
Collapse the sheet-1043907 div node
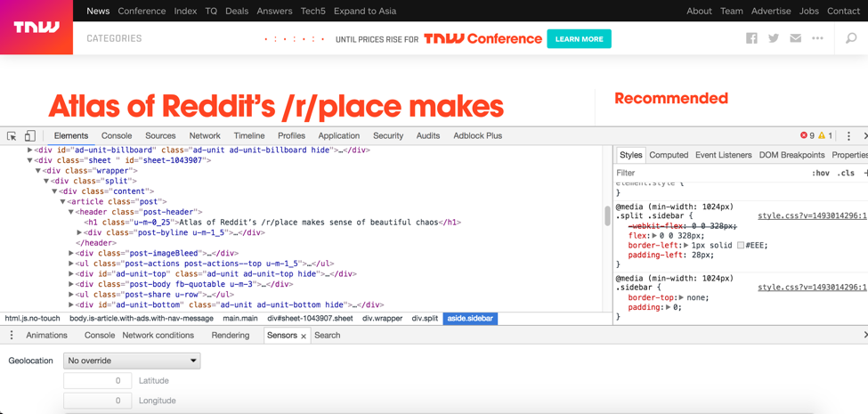click(x=30, y=160)
